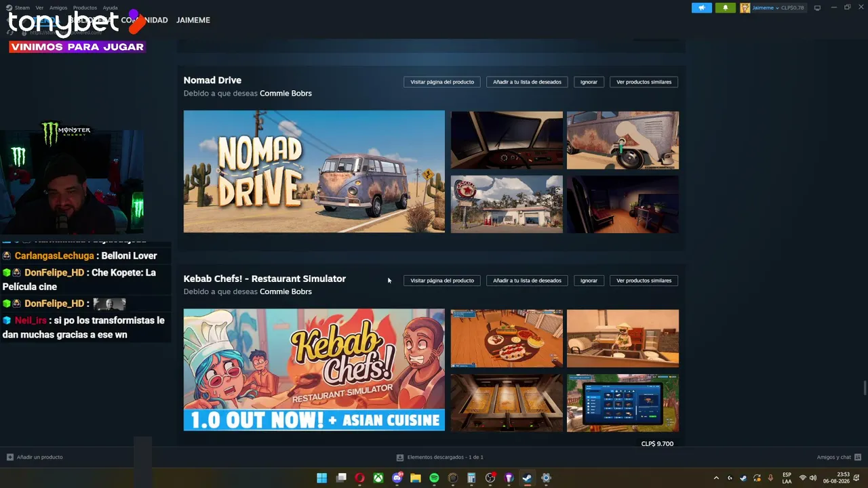Click the plus icon beside Añadir un producto
The height and width of the screenshot is (488, 868).
click(10, 457)
